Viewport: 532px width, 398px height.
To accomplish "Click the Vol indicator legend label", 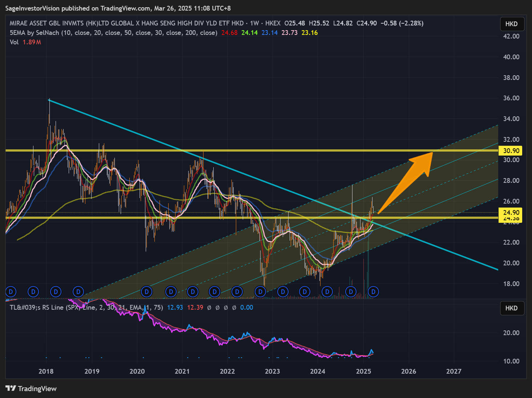I will pos(14,42).
